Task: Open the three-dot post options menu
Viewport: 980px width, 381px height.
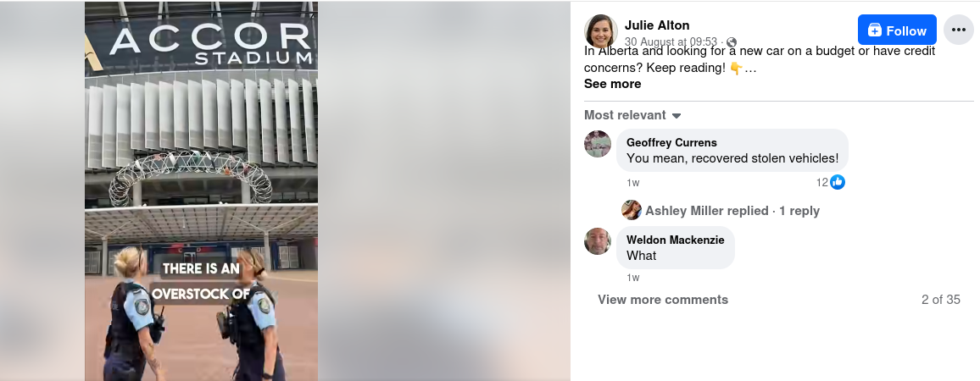Action: [x=958, y=30]
